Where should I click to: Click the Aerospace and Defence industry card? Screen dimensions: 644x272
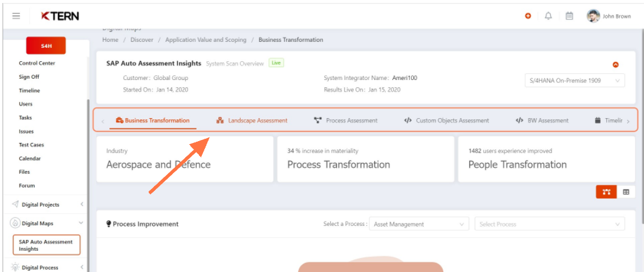185,159
